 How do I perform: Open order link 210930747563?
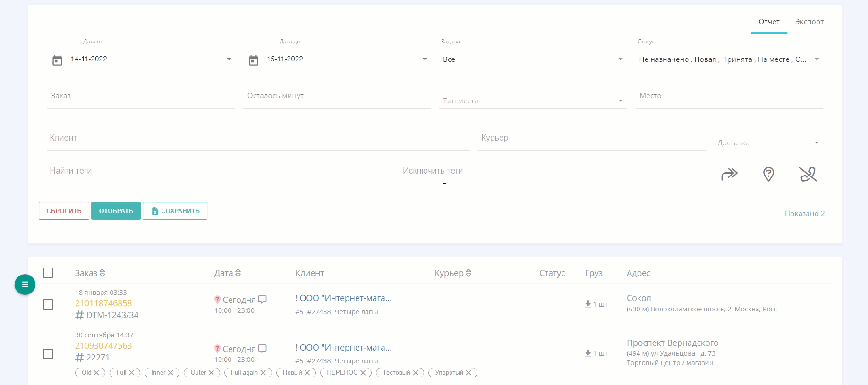tap(103, 346)
